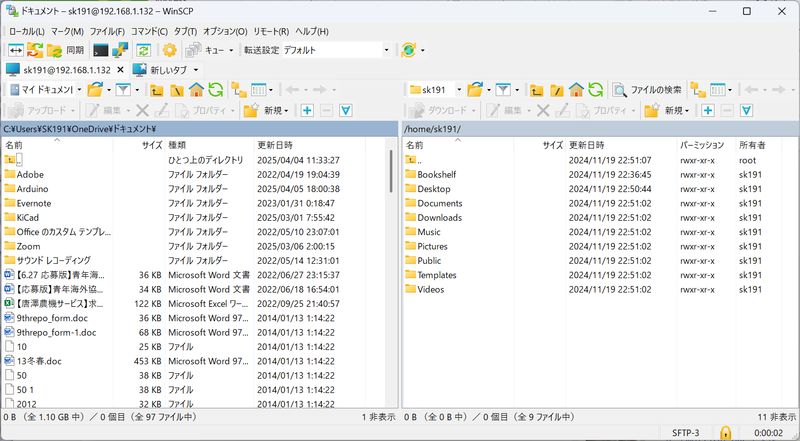The height and width of the screenshot is (441, 800).
Task: Sort local files by サイズ column header
Action: (x=139, y=145)
